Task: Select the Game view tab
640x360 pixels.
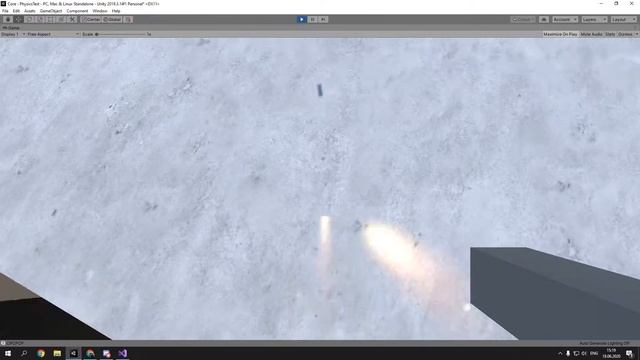Action: click(x=11, y=28)
